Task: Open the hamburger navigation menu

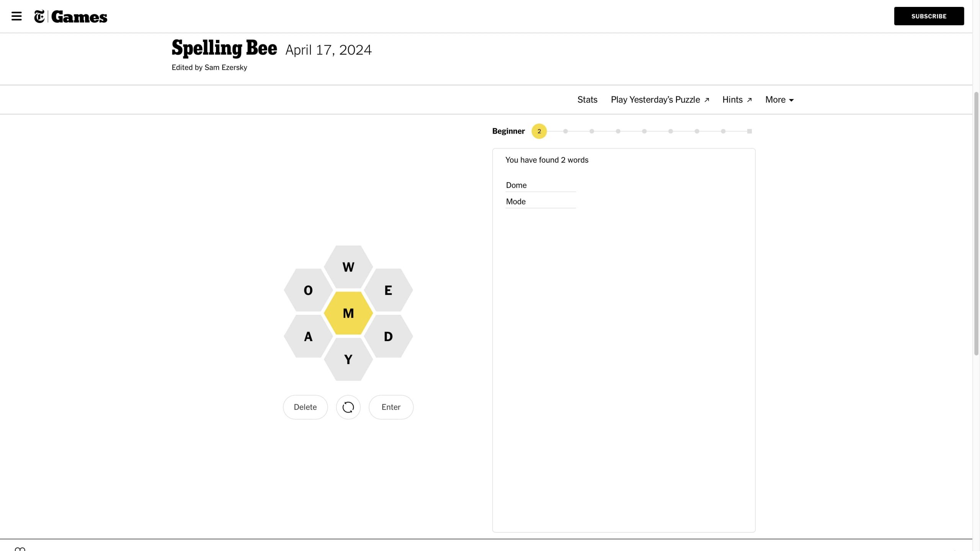Action: [x=16, y=16]
